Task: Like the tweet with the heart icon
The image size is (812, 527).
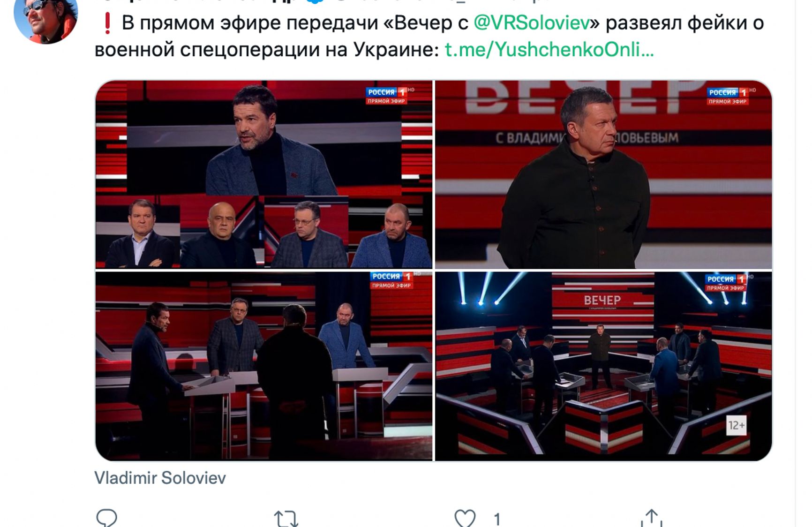Action: (465, 518)
